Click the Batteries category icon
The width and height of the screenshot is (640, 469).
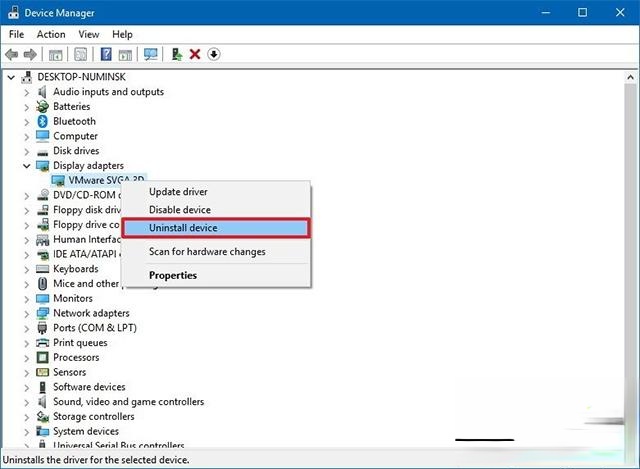click(x=42, y=106)
